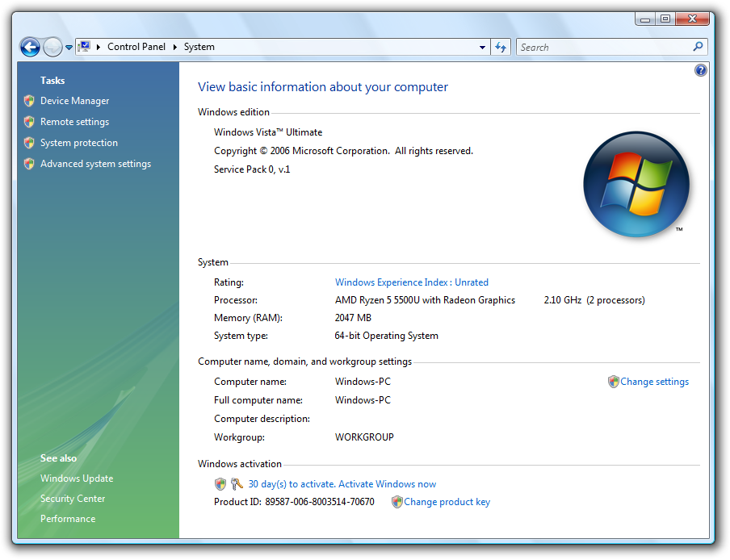Click the greyed Forward navigation arrow
This screenshot has width=730, height=560.
pos(52,47)
